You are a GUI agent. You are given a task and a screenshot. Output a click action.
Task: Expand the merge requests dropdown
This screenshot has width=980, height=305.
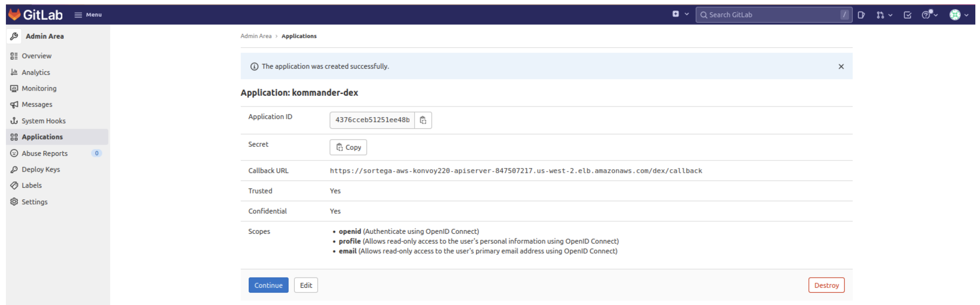[x=884, y=15]
